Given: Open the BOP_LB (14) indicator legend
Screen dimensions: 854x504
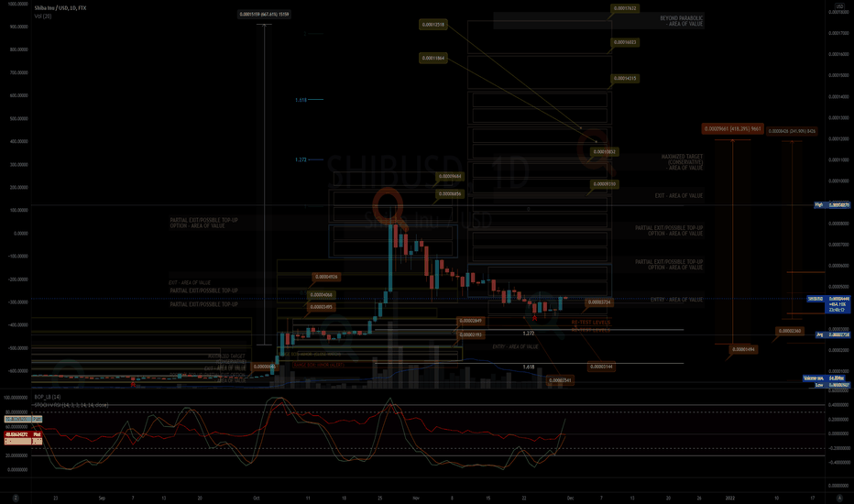Looking at the screenshot, I should (48, 397).
